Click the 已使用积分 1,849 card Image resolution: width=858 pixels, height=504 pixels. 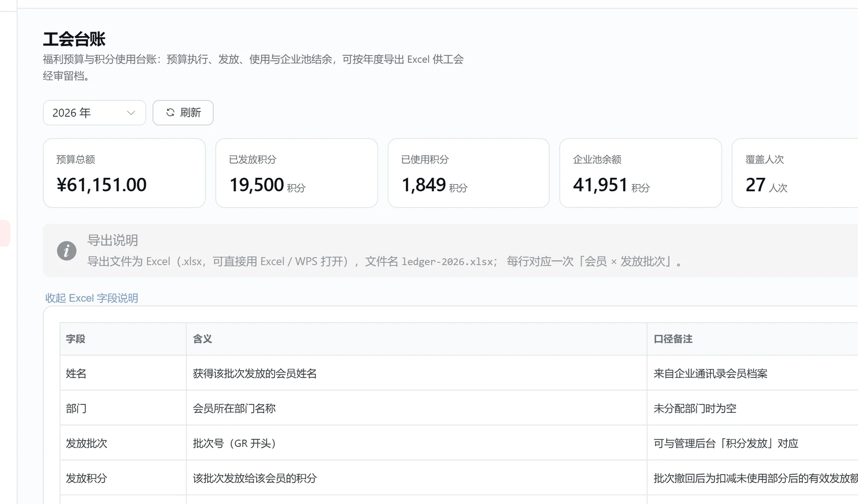point(469,173)
